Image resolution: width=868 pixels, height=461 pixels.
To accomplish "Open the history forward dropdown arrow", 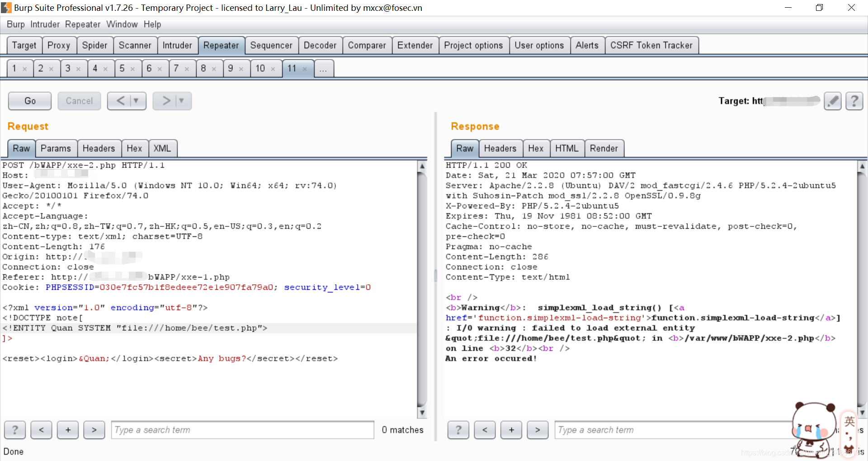I will (x=181, y=101).
